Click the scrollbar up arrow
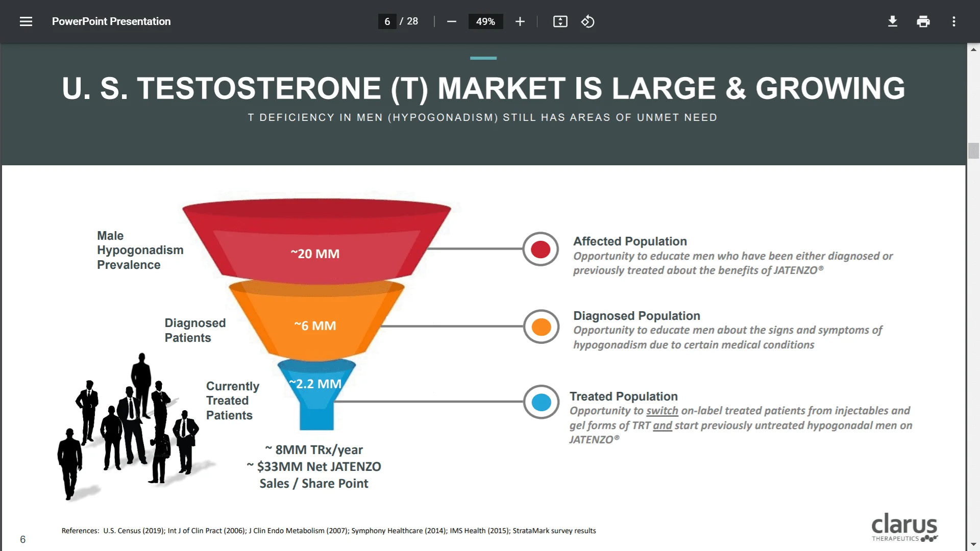 tap(973, 49)
